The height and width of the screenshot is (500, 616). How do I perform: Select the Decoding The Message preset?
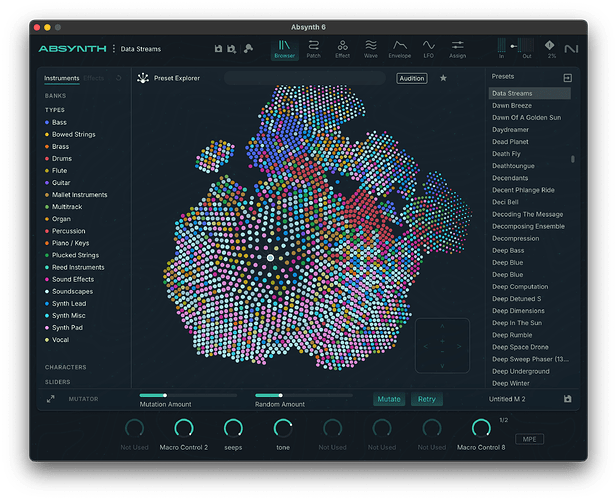point(528,214)
